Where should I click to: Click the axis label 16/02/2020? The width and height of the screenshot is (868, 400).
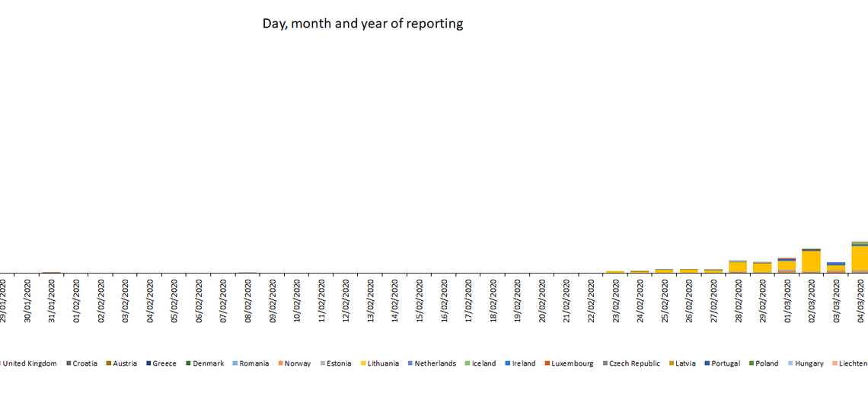tap(444, 301)
